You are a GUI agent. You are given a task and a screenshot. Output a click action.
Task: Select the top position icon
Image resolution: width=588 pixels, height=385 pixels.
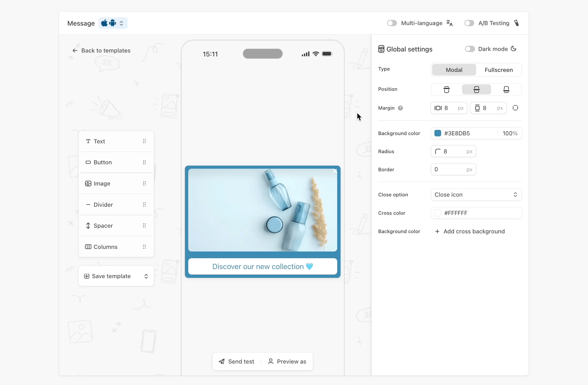click(446, 90)
